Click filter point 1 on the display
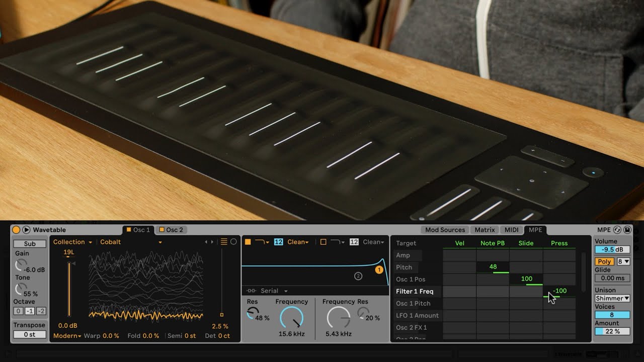This screenshot has width=644, height=362. pos(379,270)
